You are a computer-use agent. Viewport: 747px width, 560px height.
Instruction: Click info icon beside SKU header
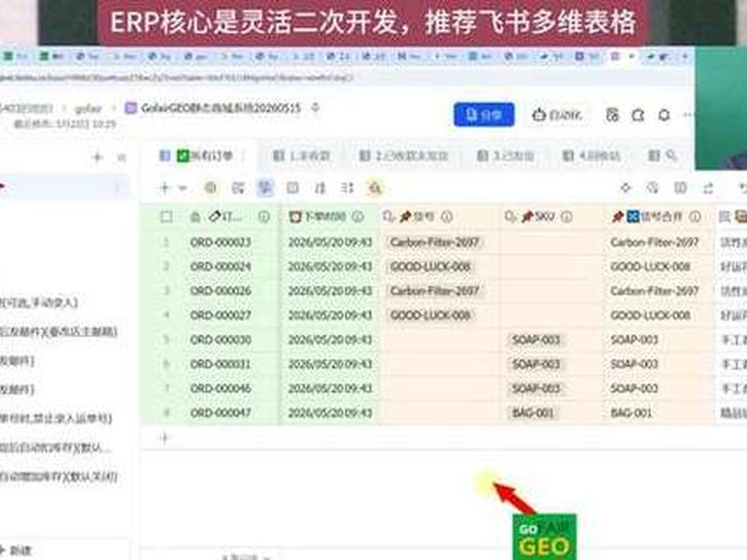pos(566,217)
